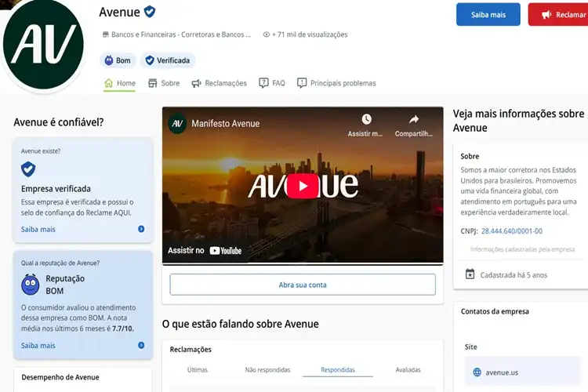Viewport: 588px width, 392px height.
Task: Click the Bom reputation badge
Action: click(118, 60)
